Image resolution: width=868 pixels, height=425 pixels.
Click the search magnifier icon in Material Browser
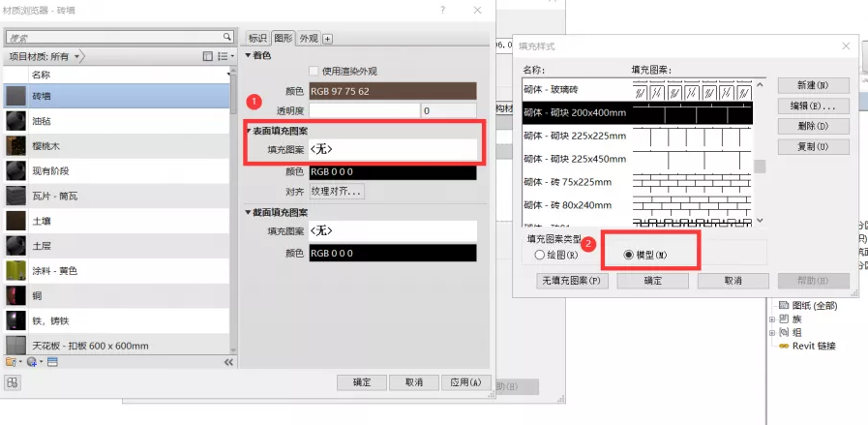227,37
